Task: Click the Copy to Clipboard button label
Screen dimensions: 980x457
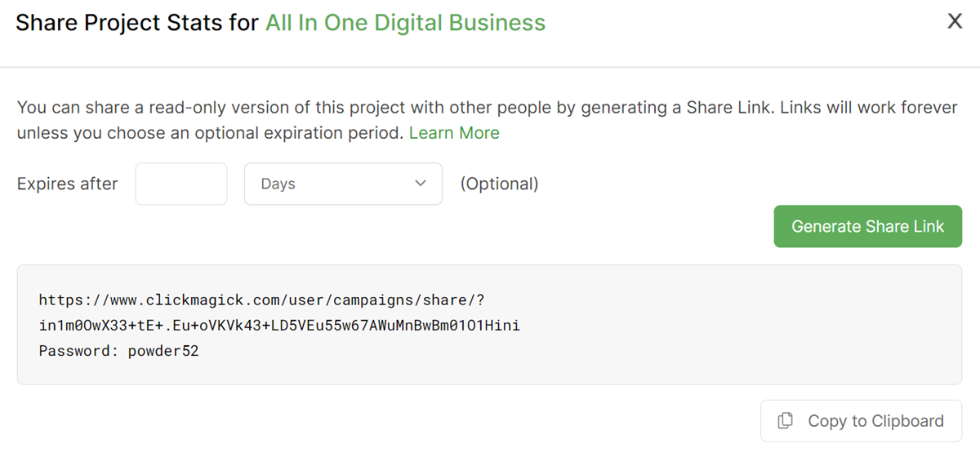Action: point(875,421)
